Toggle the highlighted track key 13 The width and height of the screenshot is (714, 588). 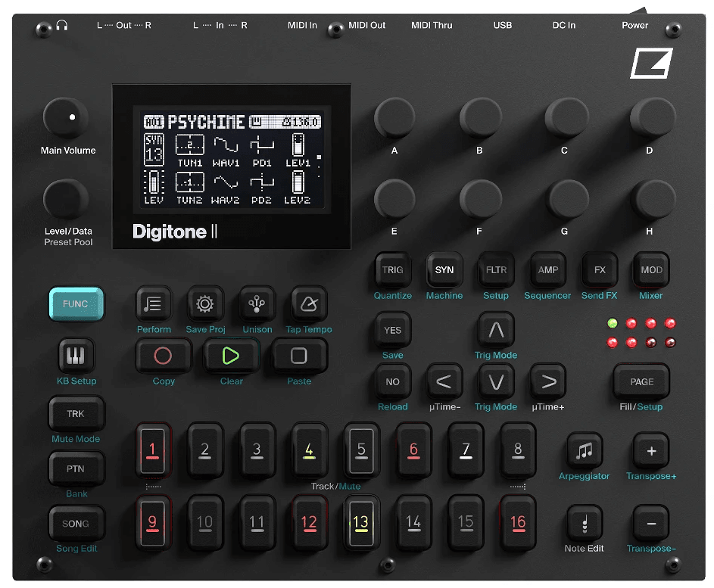[x=361, y=522]
